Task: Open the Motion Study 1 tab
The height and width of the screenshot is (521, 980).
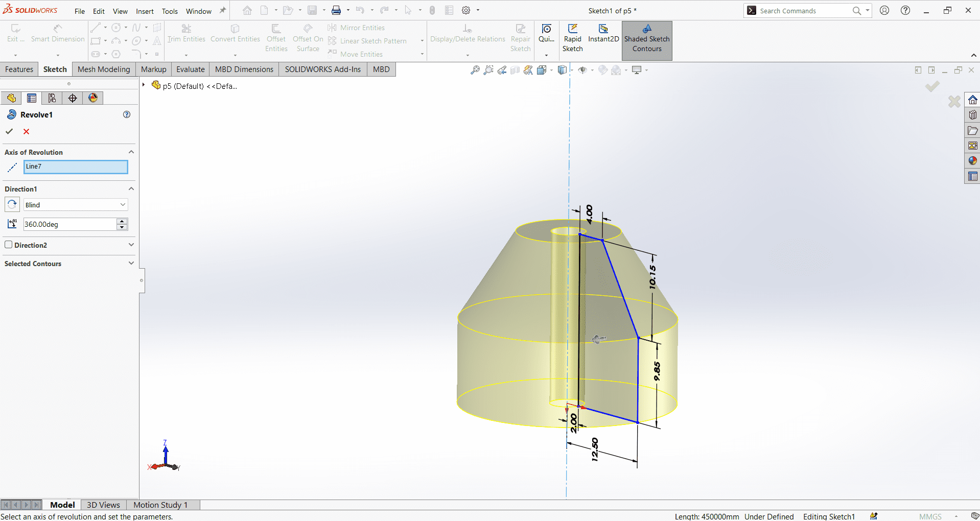Action: point(160,505)
